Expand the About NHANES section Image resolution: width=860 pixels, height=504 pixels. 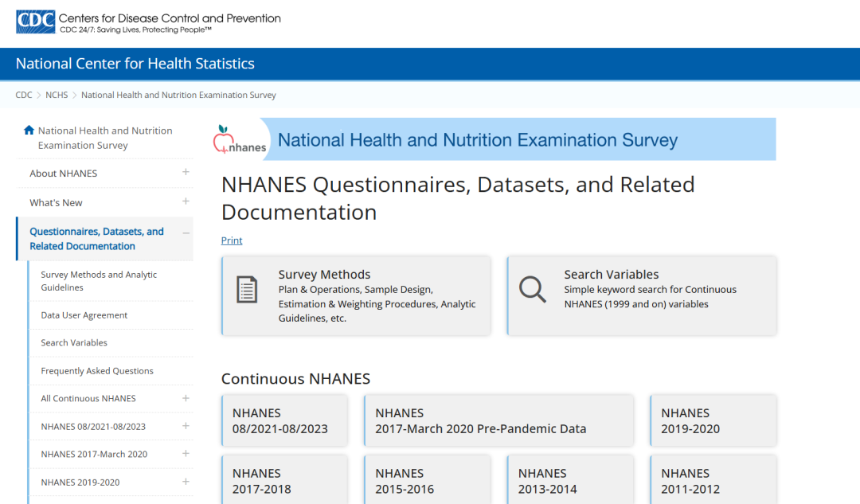click(x=186, y=172)
